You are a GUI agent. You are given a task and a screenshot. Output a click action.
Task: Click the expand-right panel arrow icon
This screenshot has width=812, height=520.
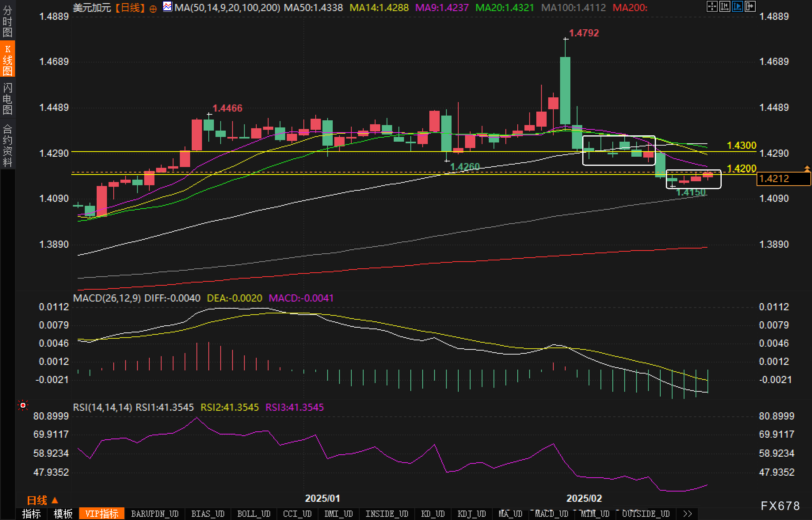[x=750, y=6]
